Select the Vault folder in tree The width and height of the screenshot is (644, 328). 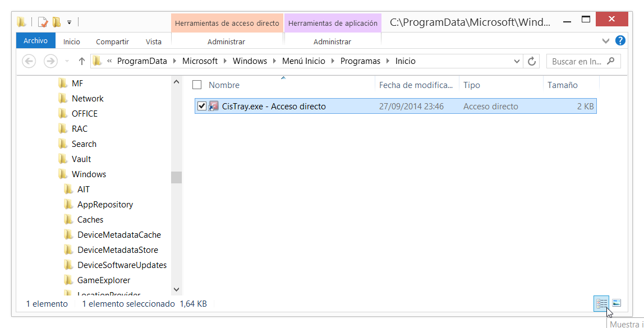point(81,159)
